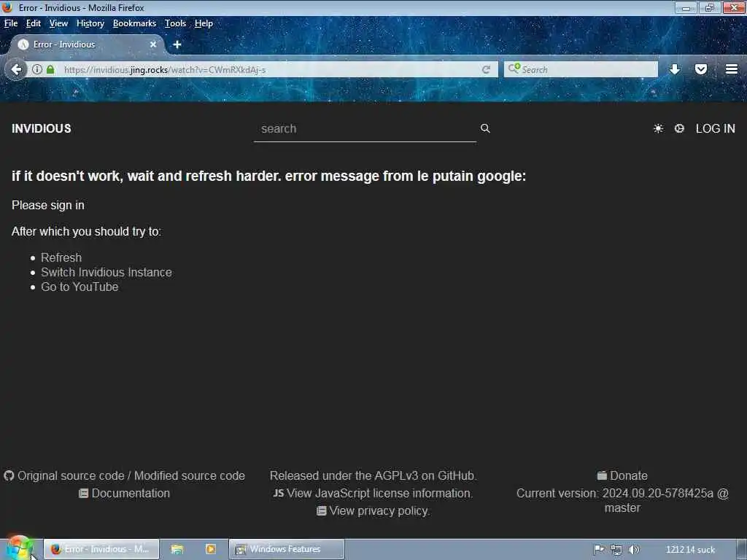The image size is (747, 560).
Task: Open Firefox downloads arrow icon
Action: coord(675,69)
